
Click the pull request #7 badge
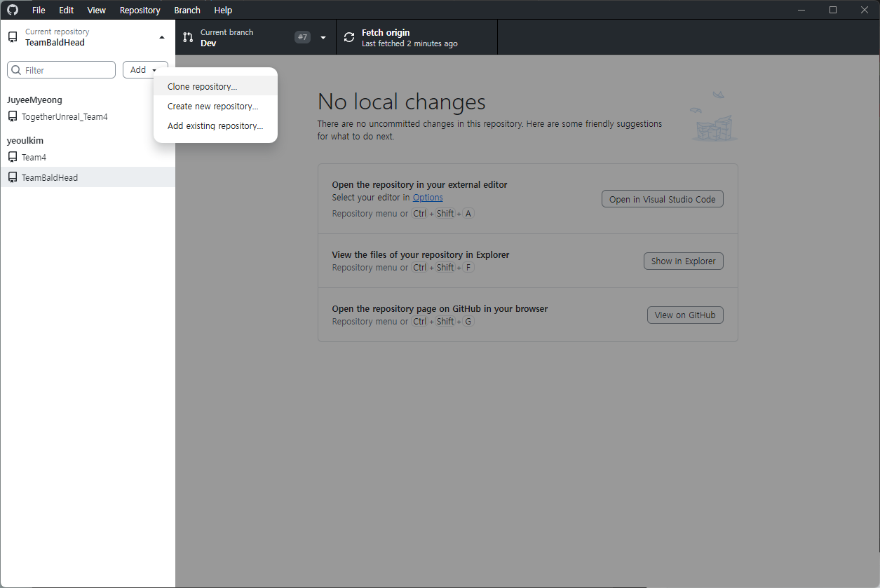pyautogui.click(x=302, y=37)
